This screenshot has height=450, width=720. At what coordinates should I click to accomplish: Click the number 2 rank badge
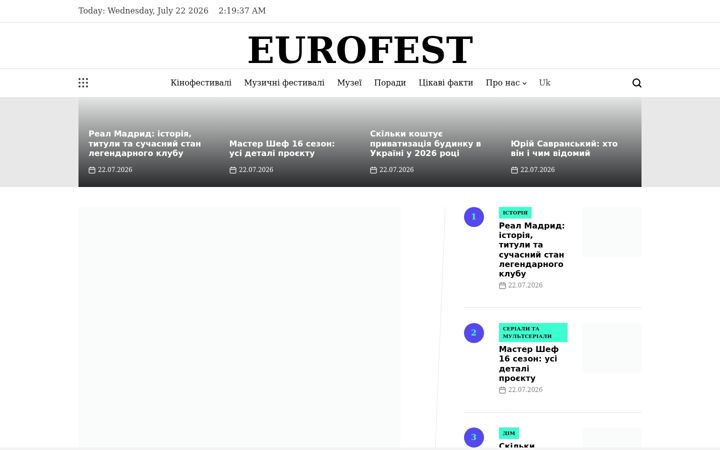point(473,333)
